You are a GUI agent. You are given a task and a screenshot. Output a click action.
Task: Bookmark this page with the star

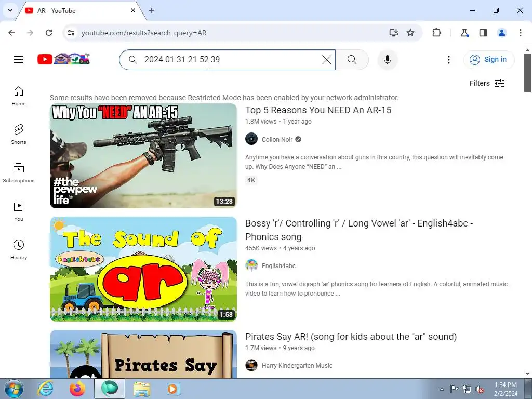point(410,33)
